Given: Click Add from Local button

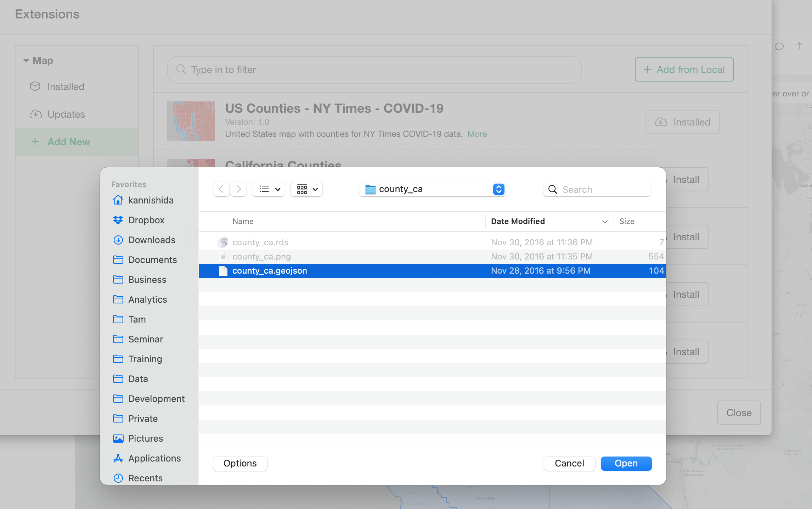Looking at the screenshot, I should point(684,69).
